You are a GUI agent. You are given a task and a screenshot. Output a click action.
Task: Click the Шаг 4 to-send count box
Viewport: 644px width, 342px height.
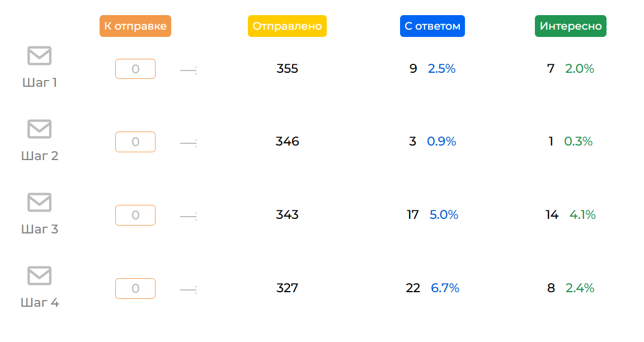135,289
